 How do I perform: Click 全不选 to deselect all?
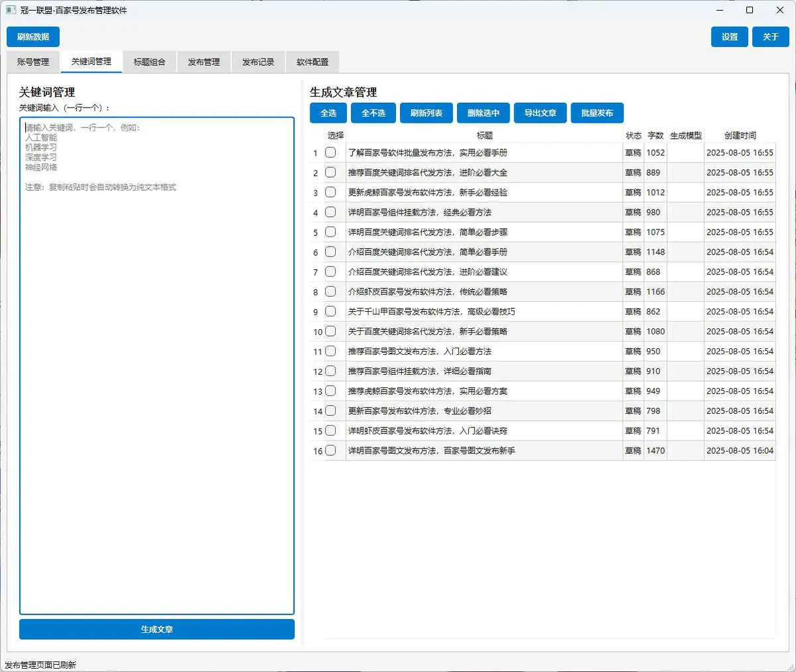coord(373,113)
